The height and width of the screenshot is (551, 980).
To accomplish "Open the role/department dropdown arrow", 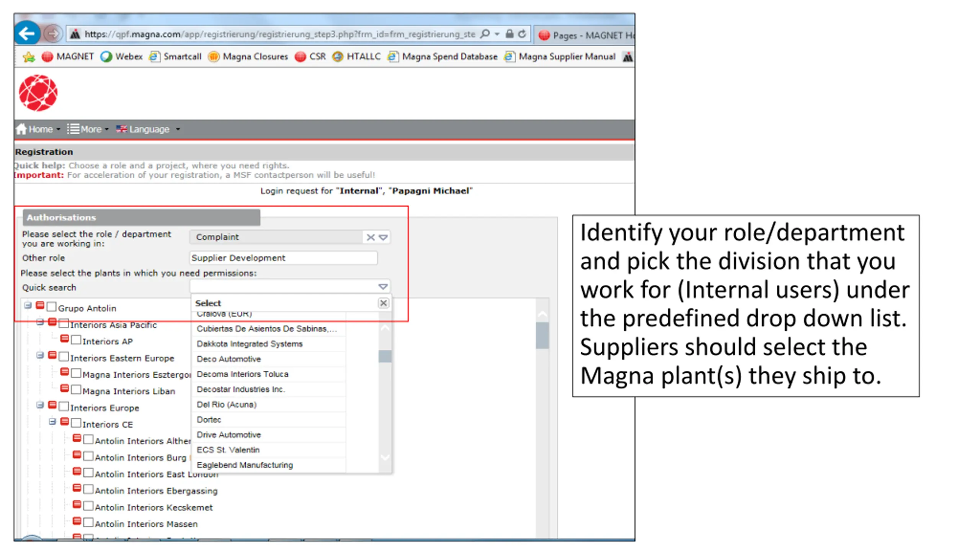I will click(383, 237).
